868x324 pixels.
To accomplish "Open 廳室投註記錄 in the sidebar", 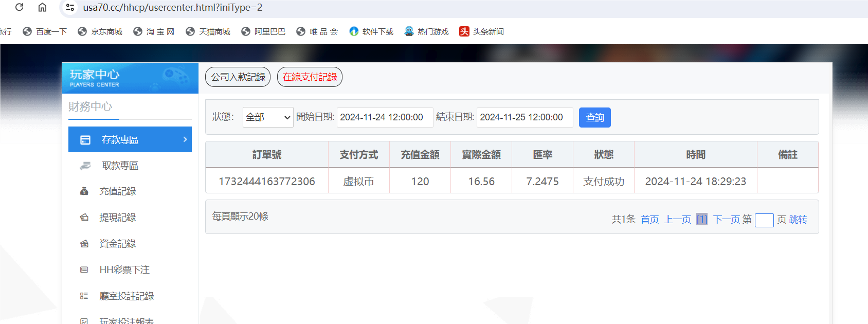I will 126,296.
